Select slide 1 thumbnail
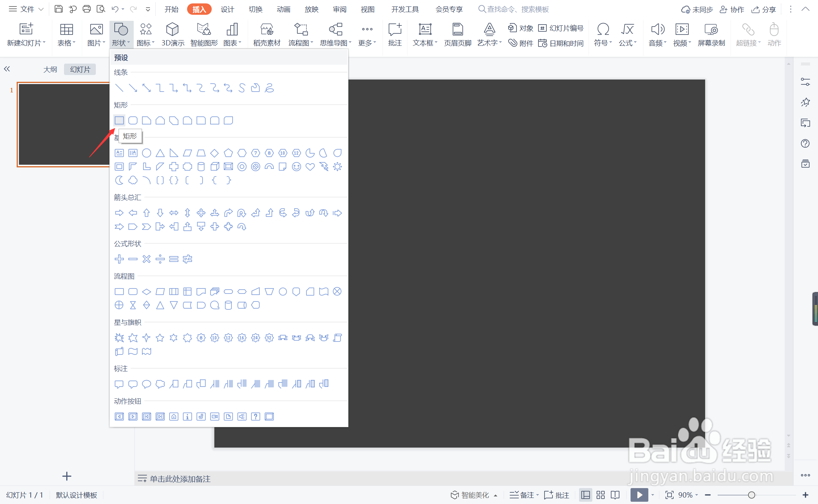818x504 pixels. click(64, 125)
